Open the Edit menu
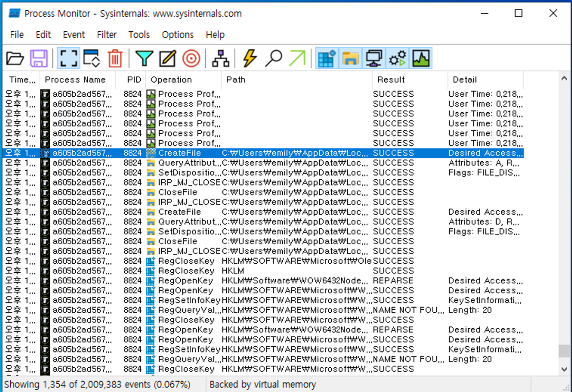The width and height of the screenshot is (572, 392). [x=43, y=35]
